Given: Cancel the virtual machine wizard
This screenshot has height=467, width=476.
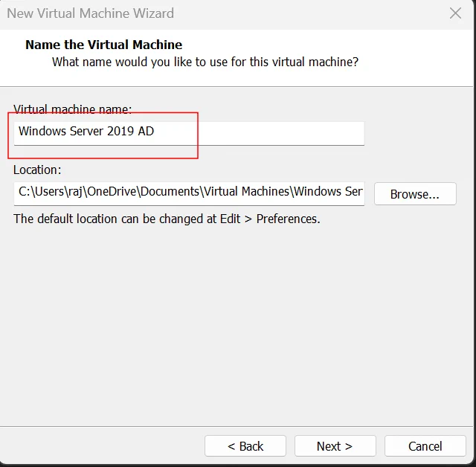Looking at the screenshot, I should [x=425, y=445].
